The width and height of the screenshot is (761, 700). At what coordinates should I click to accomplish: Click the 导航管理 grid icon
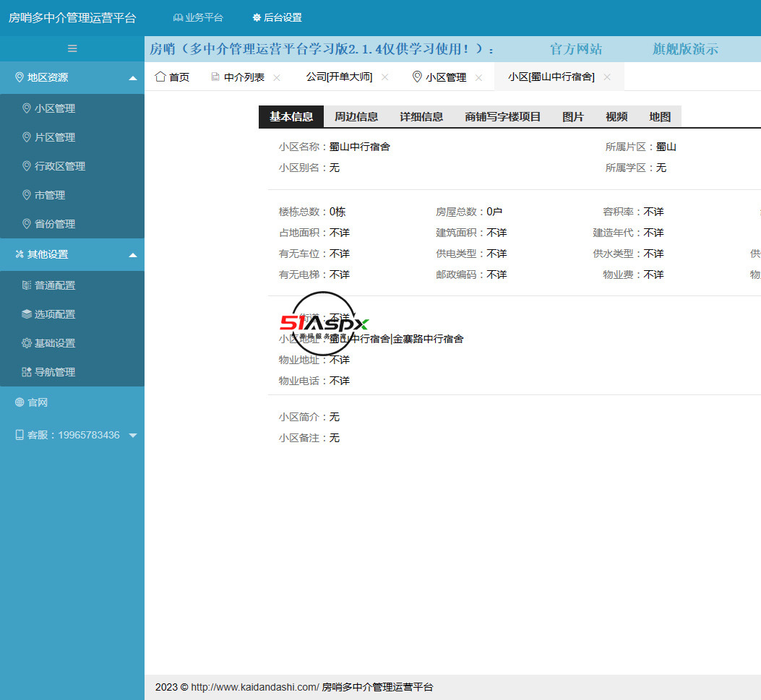coord(27,372)
